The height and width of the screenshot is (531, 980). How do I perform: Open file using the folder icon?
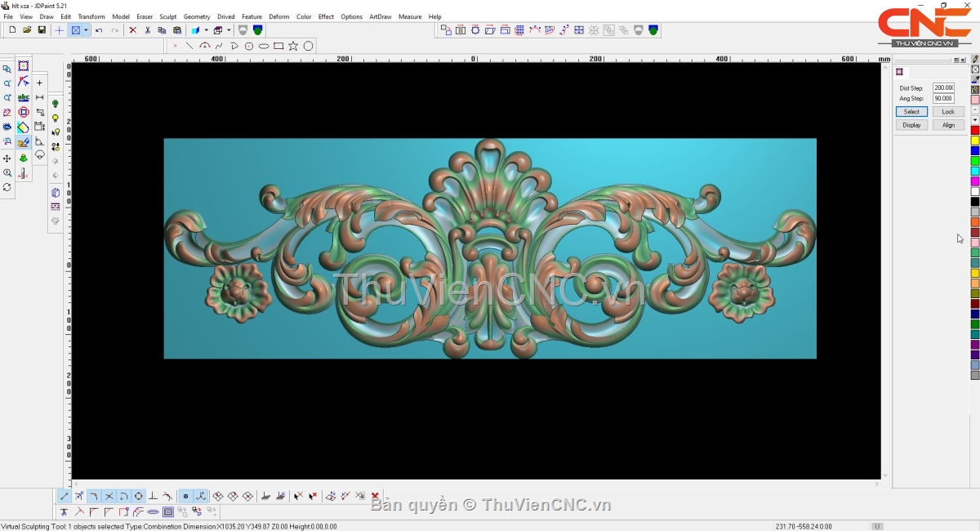[x=27, y=30]
